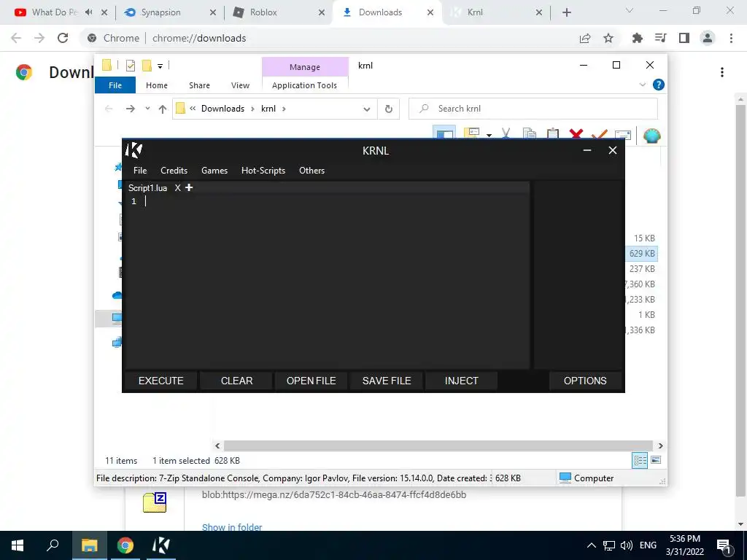
Task: Click the orange checkmark icon in Explorer toolbar
Action: pyautogui.click(x=600, y=134)
